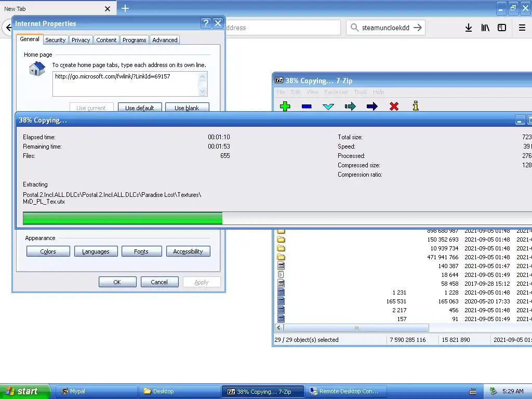Open the Fonts button
Viewport: 532px width, 399px height.
tap(141, 251)
